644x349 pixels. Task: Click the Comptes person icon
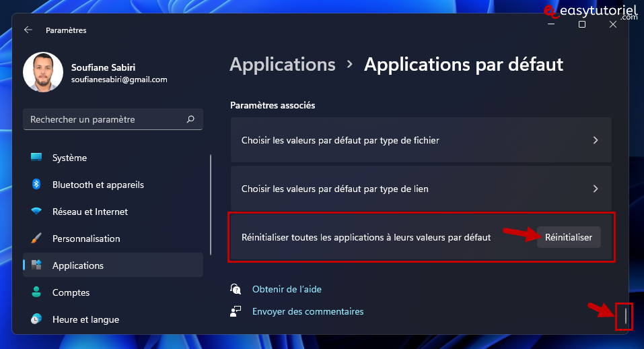(x=36, y=292)
